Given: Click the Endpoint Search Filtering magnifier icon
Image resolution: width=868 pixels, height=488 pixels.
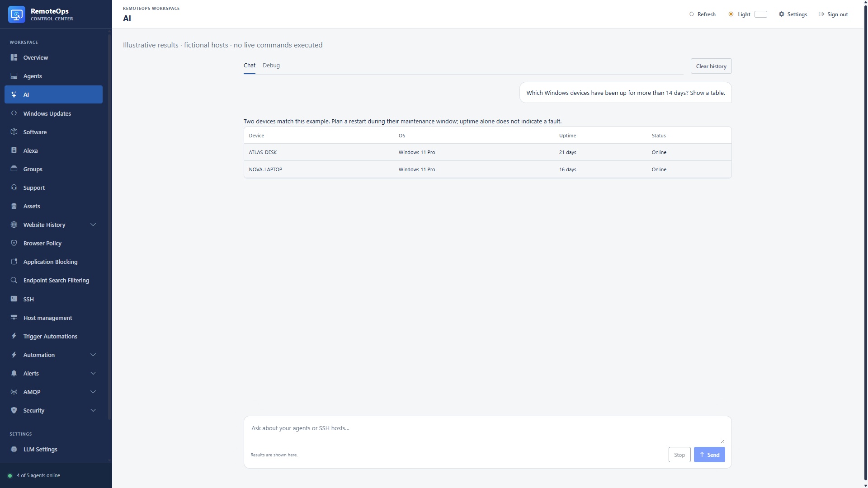Looking at the screenshot, I should coord(14,280).
